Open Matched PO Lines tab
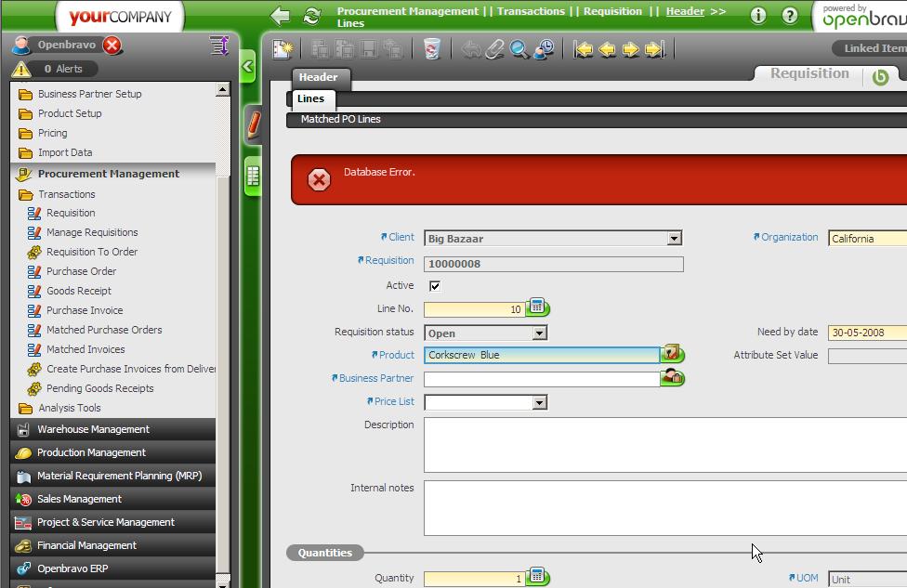 341,119
